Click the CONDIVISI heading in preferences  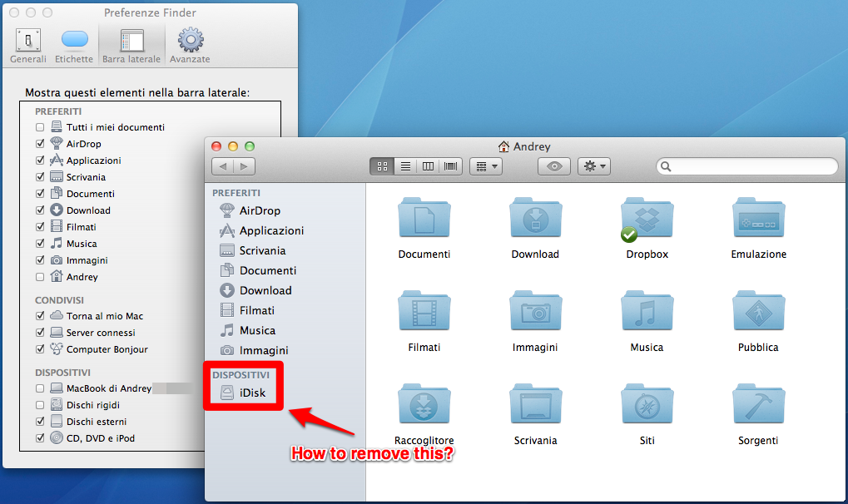coord(59,300)
